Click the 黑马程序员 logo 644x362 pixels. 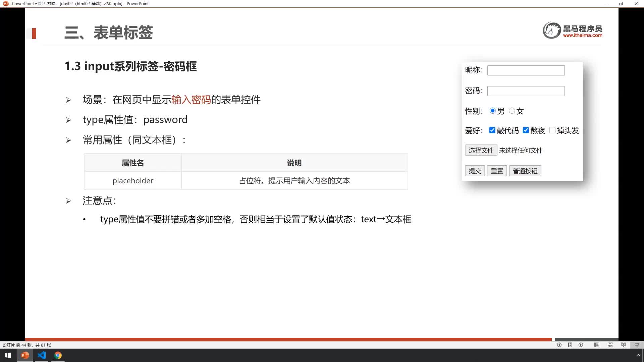(x=573, y=30)
